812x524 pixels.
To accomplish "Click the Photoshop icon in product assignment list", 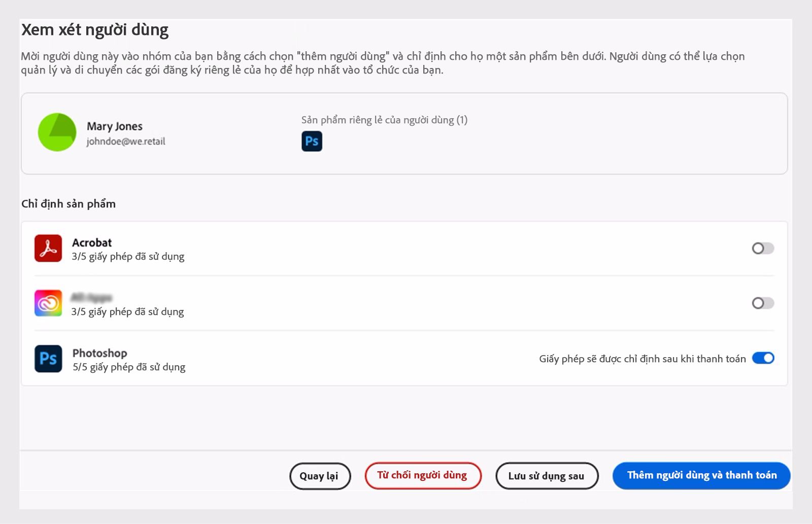I will coord(48,359).
